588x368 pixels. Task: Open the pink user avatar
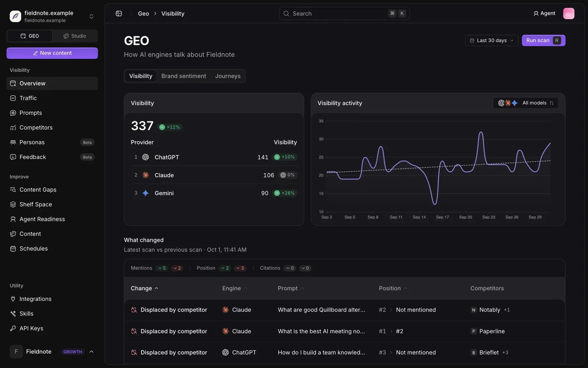pos(569,14)
